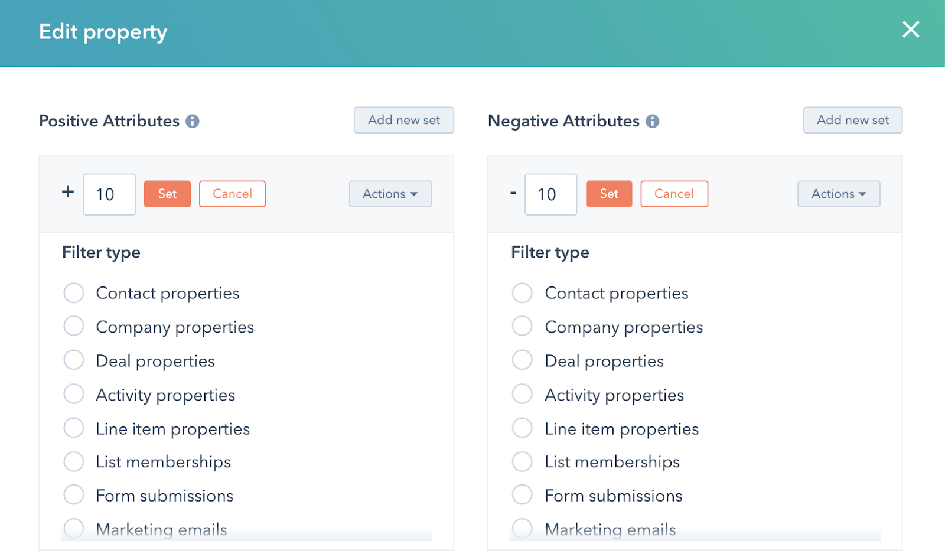
Task: Select Line item properties under Positive Attributes
Action: (74, 428)
